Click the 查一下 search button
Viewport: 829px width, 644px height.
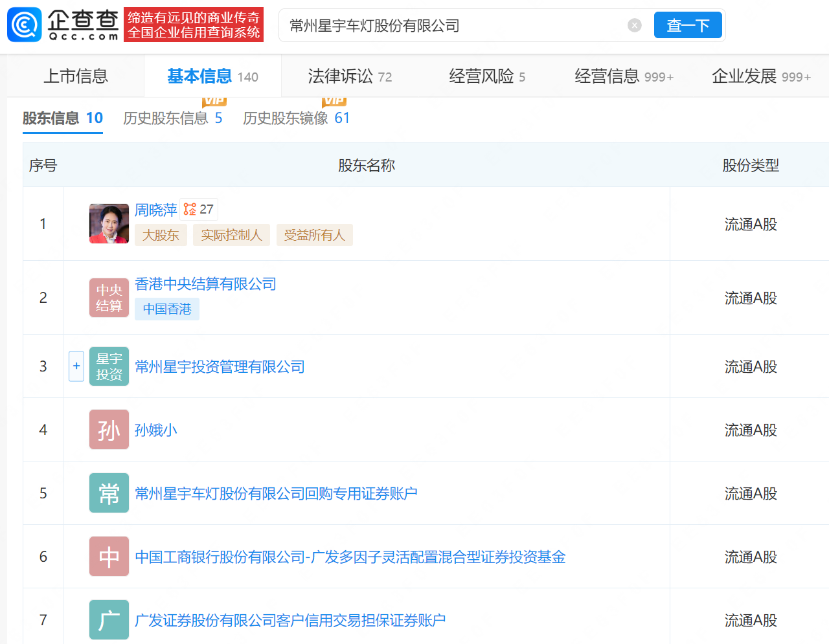688,25
